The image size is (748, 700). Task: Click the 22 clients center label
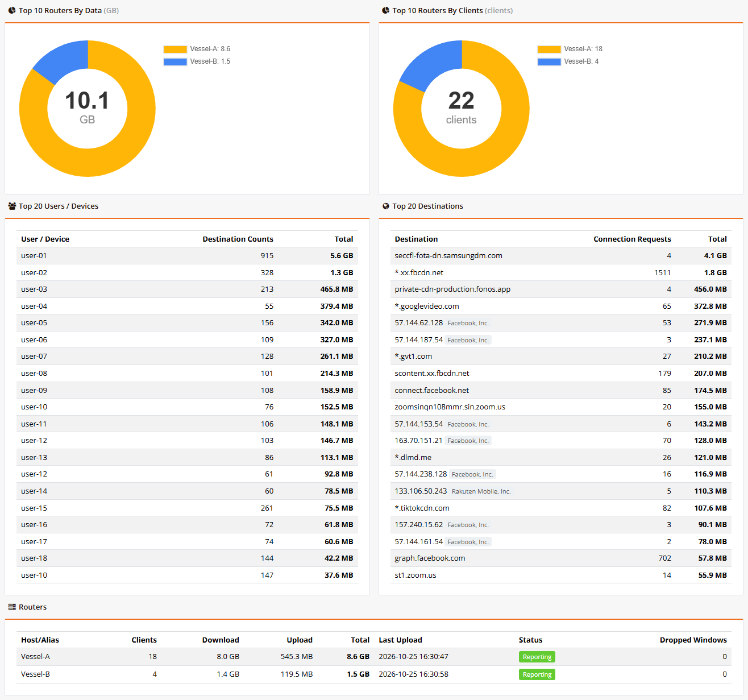[461, 107]
